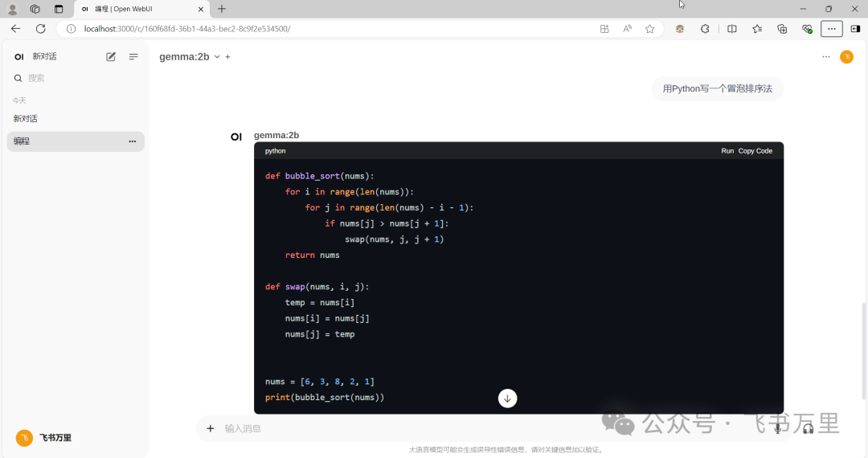This screenshot has width=868, height=458.
Task: Open read aloud icon in address bar
Action: (x=627, y=29)
